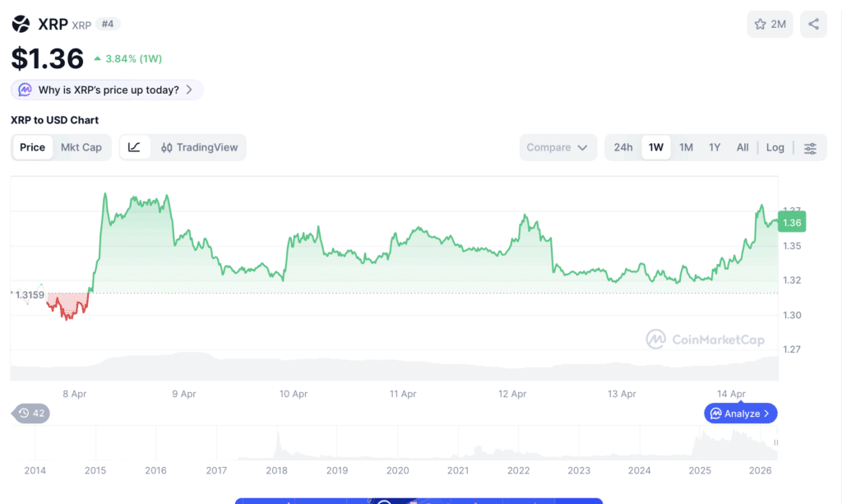Select the 24h timeframe
842x504 pixels.
click(623, 147)
